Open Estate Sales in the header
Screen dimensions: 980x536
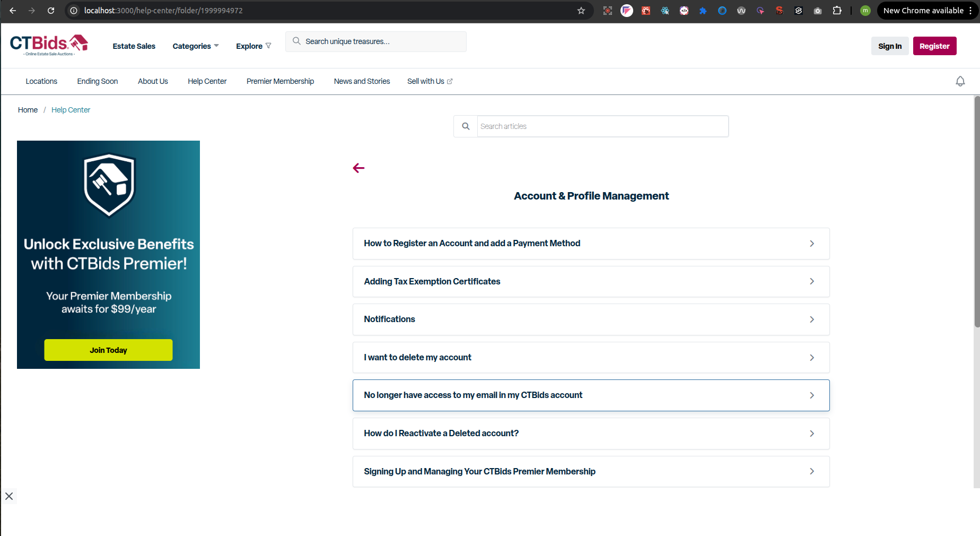(x=134, y=46)
